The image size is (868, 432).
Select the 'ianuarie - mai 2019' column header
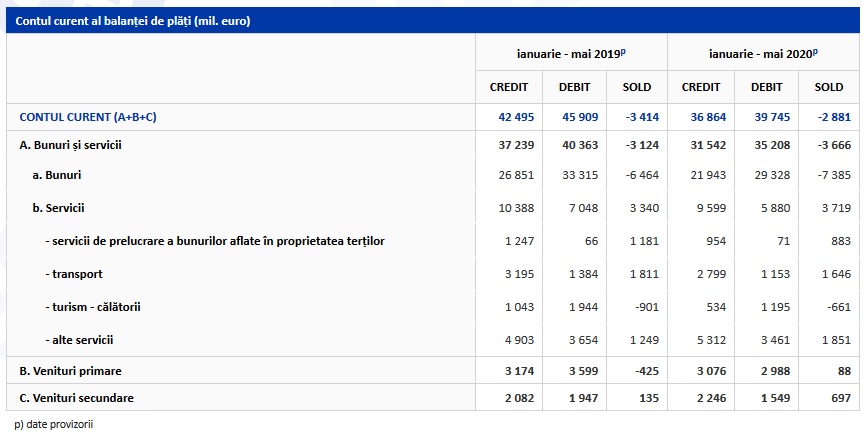571,54
